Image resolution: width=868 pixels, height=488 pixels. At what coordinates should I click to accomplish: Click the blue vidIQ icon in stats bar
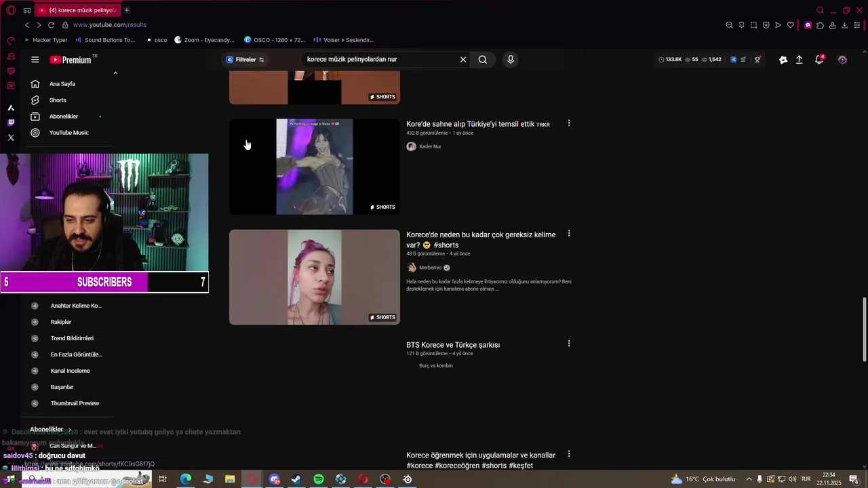733,60
